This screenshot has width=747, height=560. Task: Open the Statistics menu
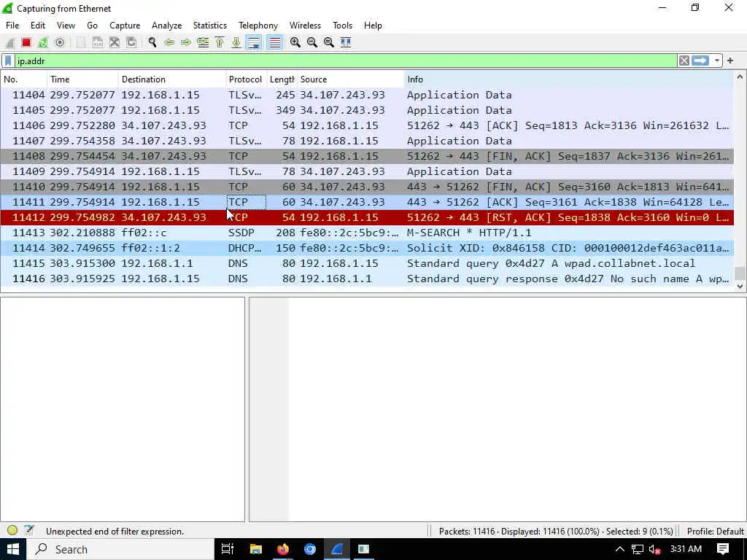209,26
